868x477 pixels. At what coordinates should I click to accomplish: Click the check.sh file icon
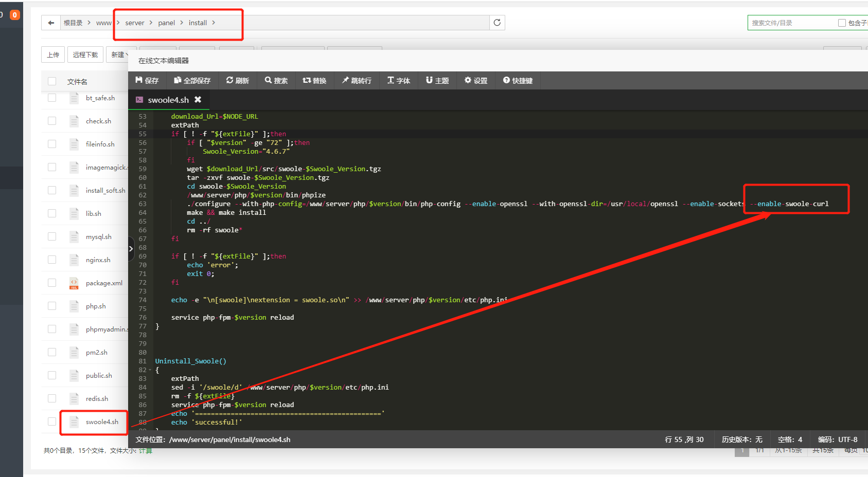(x=74, y=121)
